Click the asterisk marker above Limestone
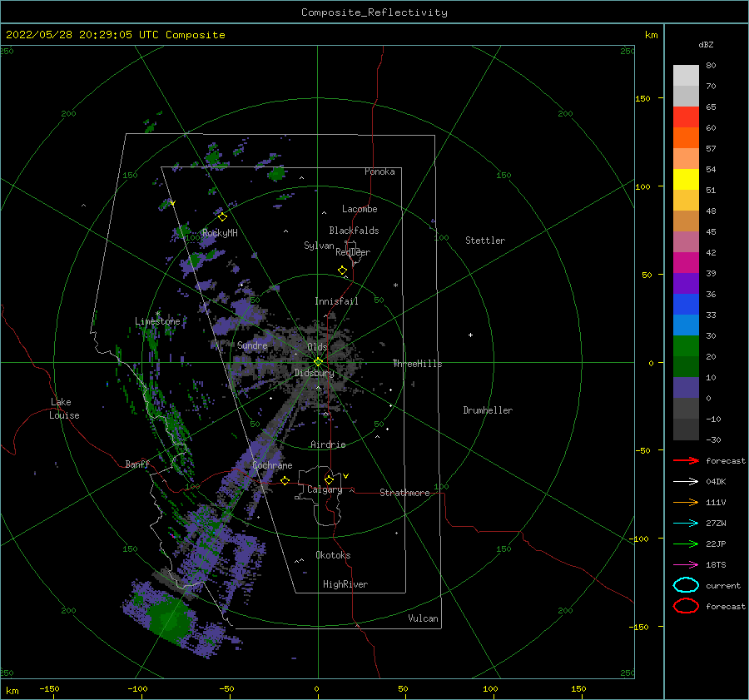The height and width of the screenshot is (700, 749). click(x=157, y=314)
